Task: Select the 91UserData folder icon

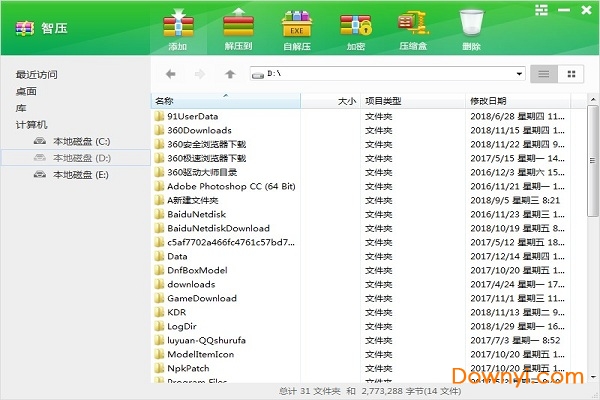Action: (159, 116)
